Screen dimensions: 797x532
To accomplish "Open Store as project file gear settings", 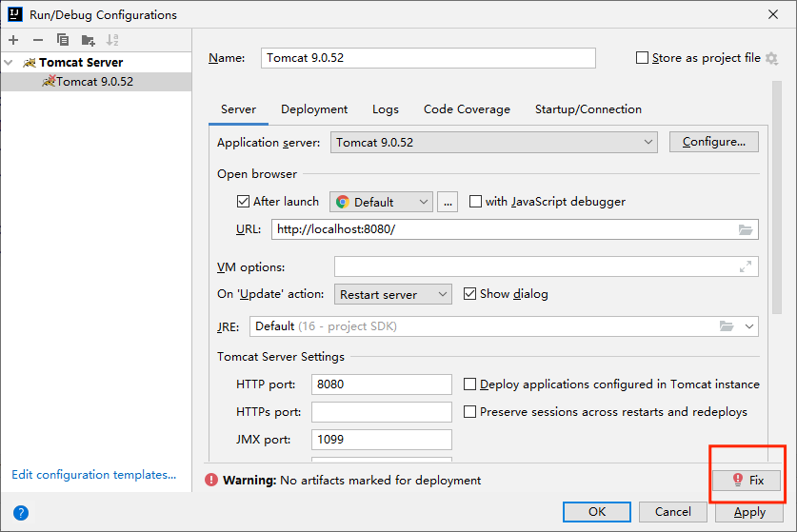I will pyautogui.click(x=771, y=58).
